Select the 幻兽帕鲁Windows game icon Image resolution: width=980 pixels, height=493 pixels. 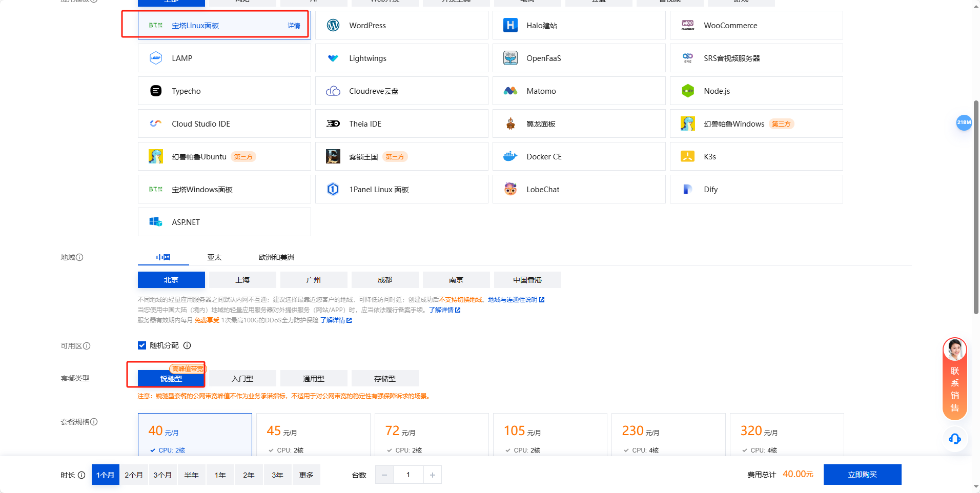(x=688, y=124)
